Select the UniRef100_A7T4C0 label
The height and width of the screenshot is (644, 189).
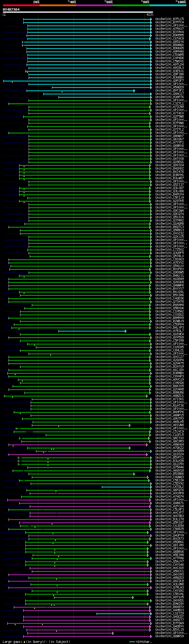[x=170, y=113]
